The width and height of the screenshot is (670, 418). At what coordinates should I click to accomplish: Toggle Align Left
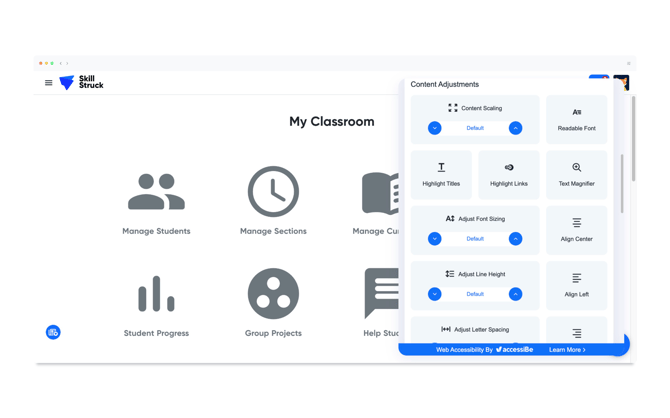[x=576, y=286]
